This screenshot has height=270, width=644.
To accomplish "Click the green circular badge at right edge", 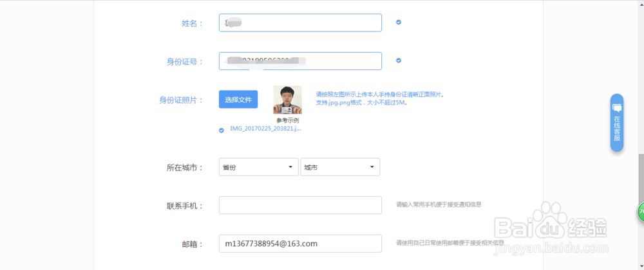I will [641, 212].
